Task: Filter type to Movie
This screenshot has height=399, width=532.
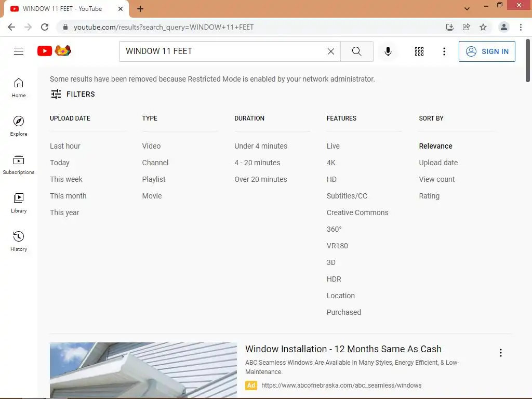Action: (152, 196)
